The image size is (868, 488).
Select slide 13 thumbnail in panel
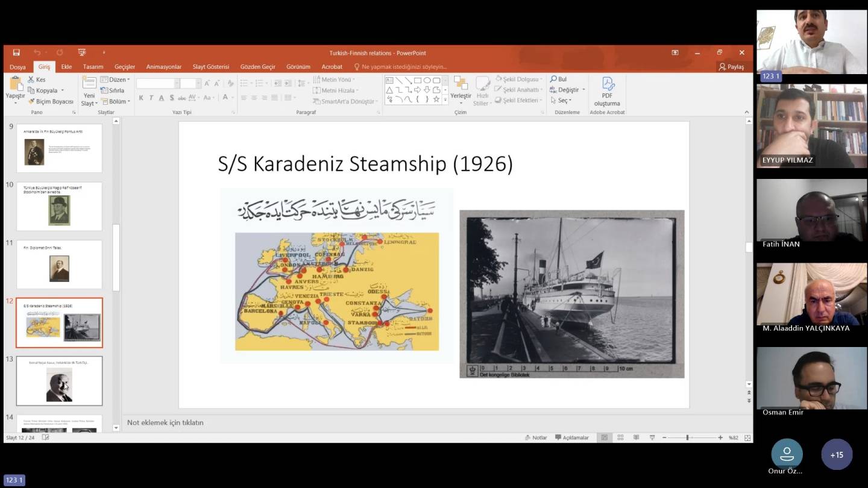(60, 381)
